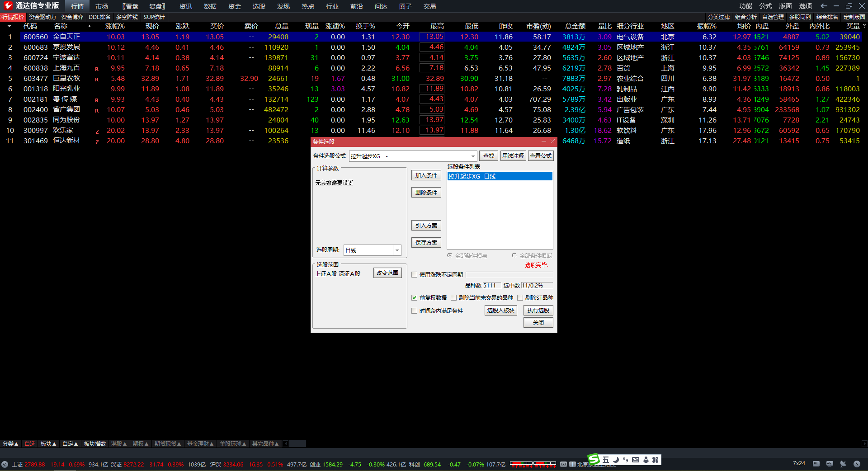Open the column help question mark icon
Image resolution: width=868 pixels, height=471 pixels.
864,26
